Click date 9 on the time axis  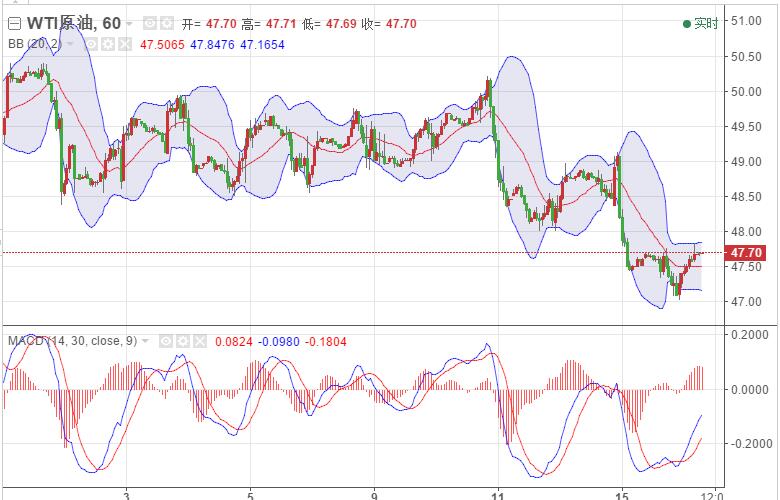[x=374, y=496]
